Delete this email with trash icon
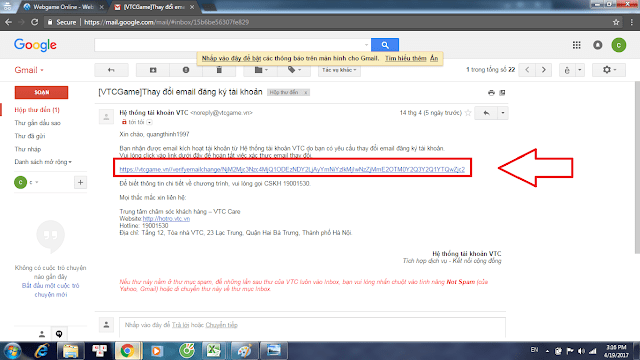 click(x=219, y=70)
